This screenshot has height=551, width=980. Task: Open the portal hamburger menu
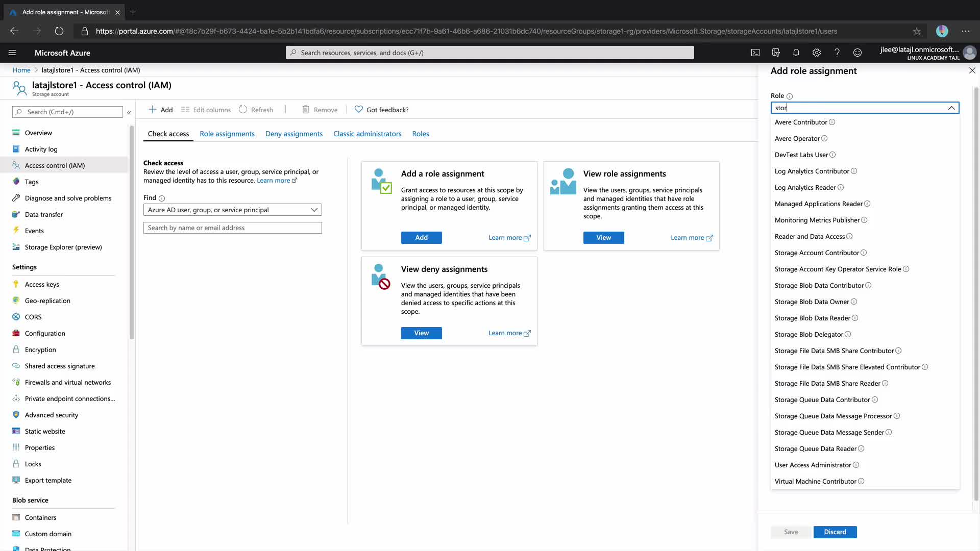(12, 53)
